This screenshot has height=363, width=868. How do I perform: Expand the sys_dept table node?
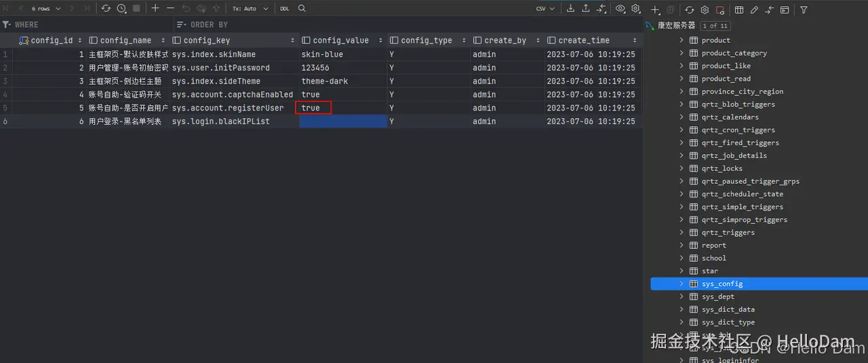pos(682,297)
